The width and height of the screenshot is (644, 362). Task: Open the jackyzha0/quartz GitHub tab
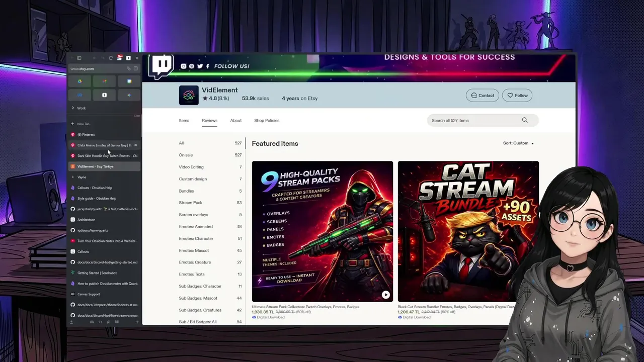click(104, 209)
